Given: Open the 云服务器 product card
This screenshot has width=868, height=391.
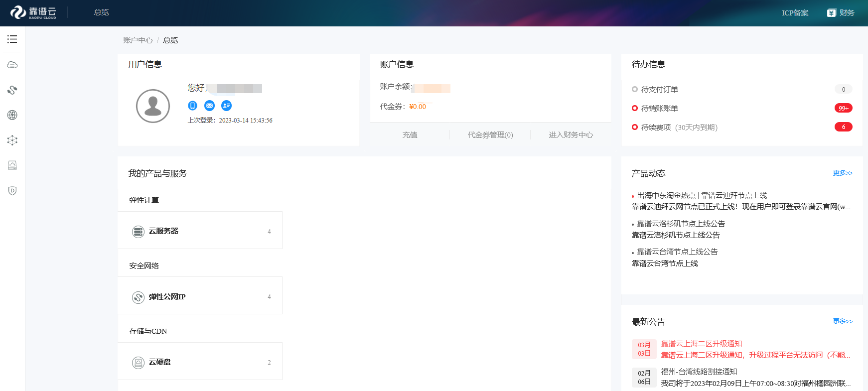Looking at the screenshot, I should point(200,231).
